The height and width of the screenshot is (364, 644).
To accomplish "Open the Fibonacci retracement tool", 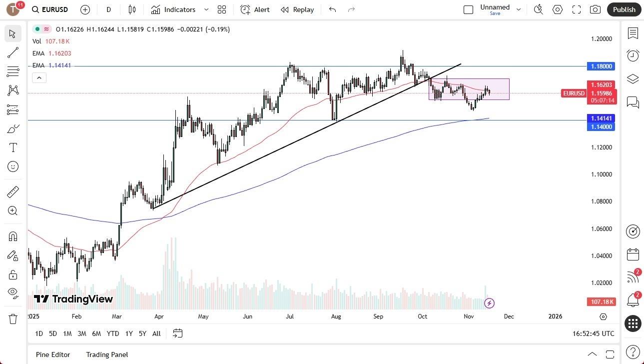I will coord(13,71).
